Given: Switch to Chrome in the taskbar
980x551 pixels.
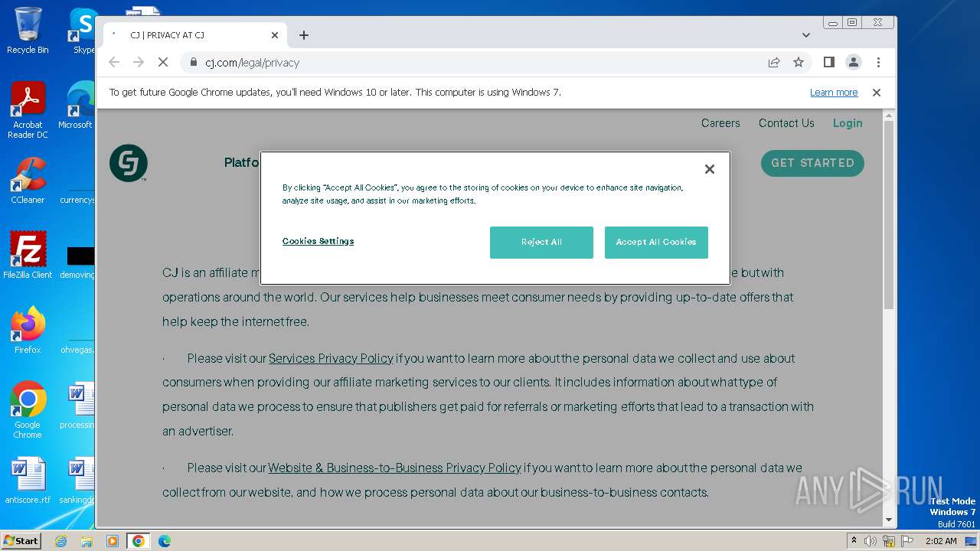Looking at the screenshot, I should click(139, 541).
